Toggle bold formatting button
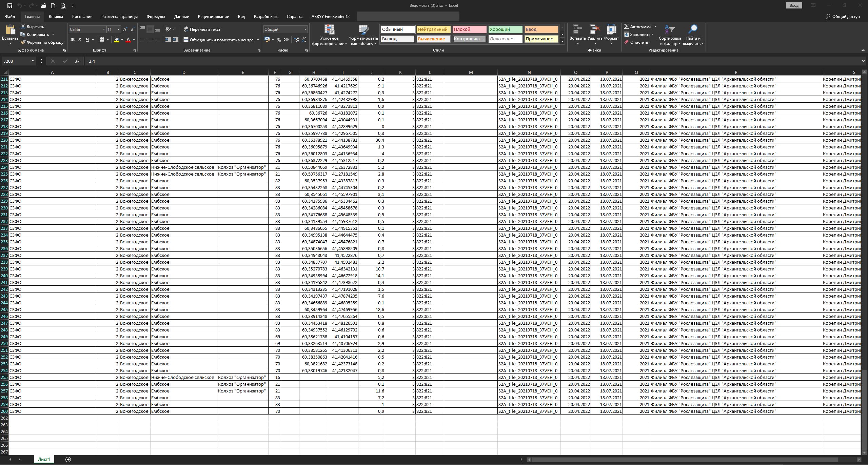Viewport: 868px width, 465px height. click(x=72, y=40)
